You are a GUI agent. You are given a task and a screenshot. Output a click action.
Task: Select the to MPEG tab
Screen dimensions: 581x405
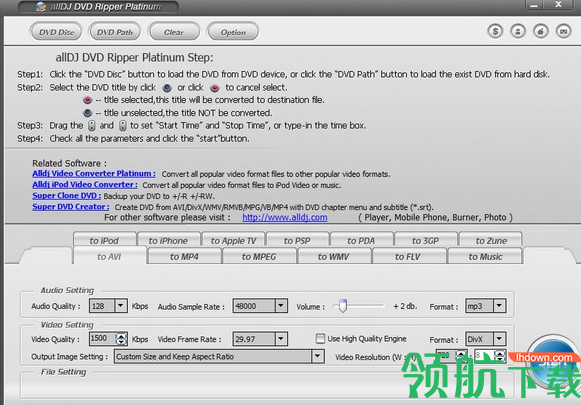(x=259, y=256)
